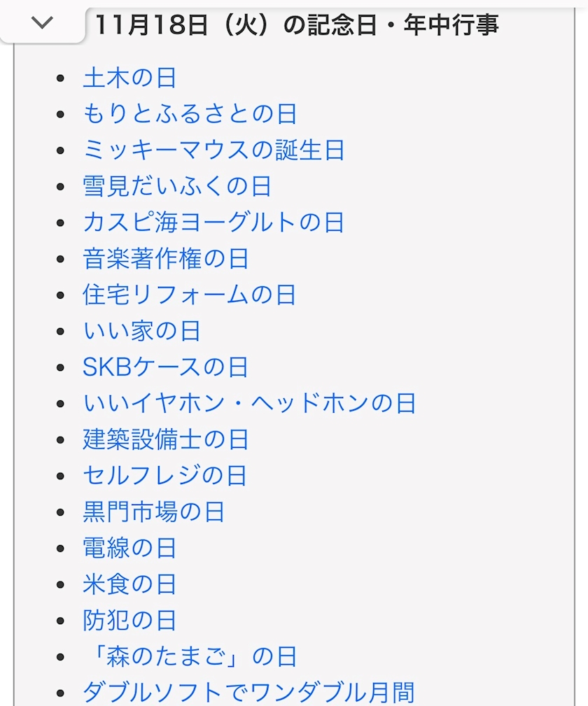Open the いいイヤホン・ヘッドホンの日 link

(249, 404)
